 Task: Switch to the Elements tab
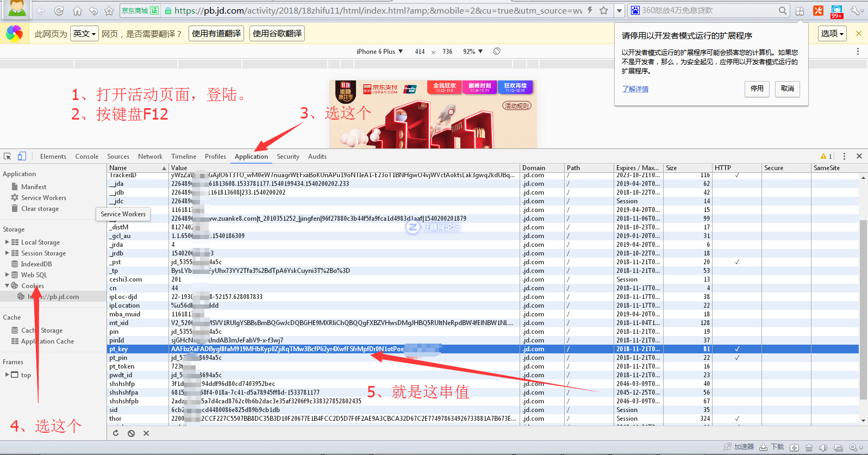[x=53, y=157]
